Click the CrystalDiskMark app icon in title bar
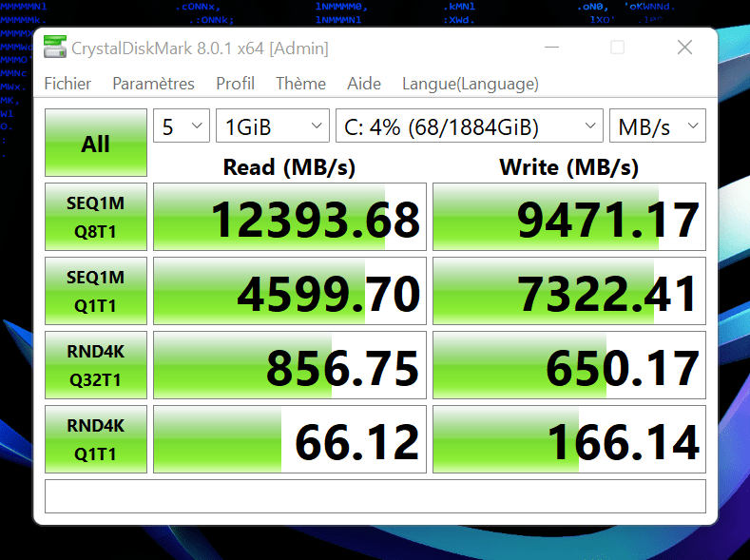 coord(55,48)
